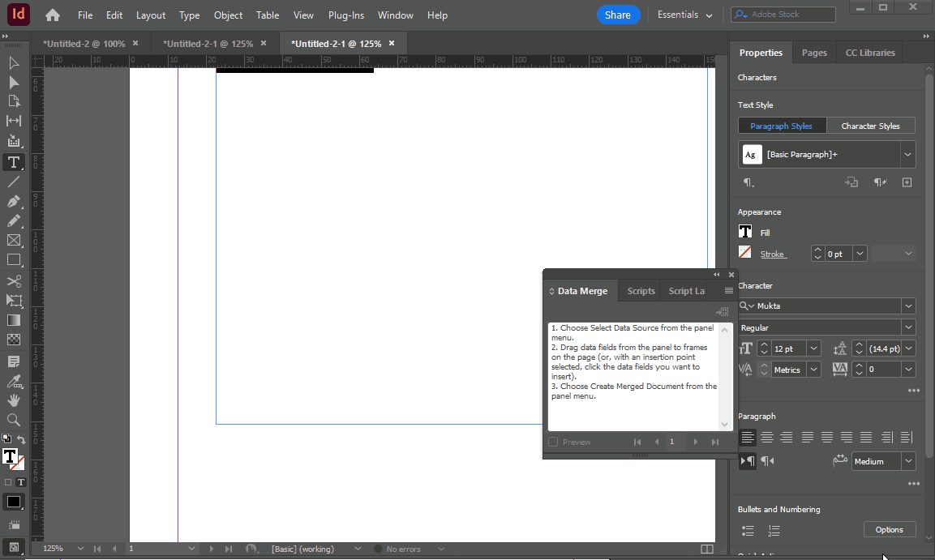Switch to the Pages tab
935x560 pixels.
point(814,53)
